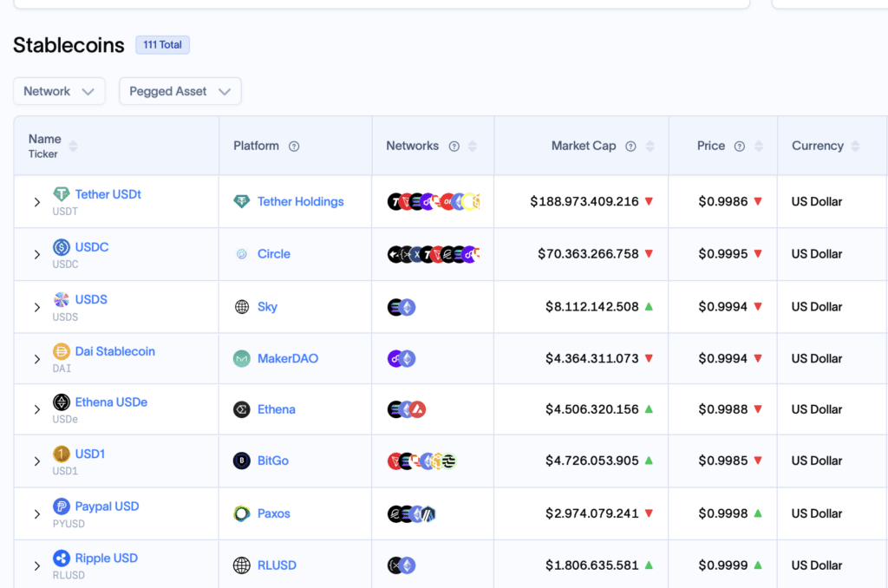Open the Tether USDt coin link
This screenshot has width=888, height=588.
tap(108, 194)
